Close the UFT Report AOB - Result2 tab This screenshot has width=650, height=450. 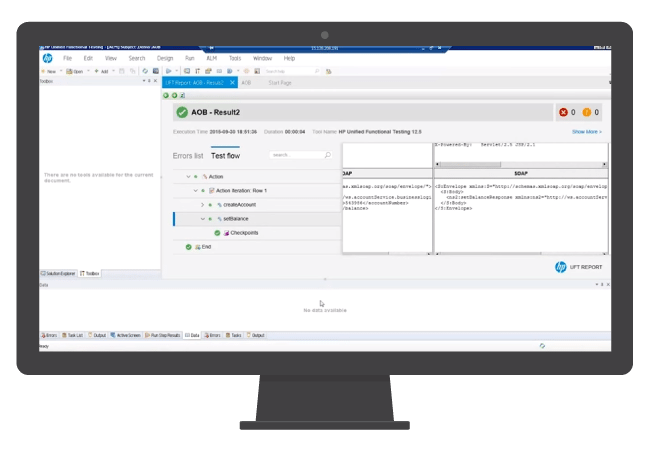(233, 83)
